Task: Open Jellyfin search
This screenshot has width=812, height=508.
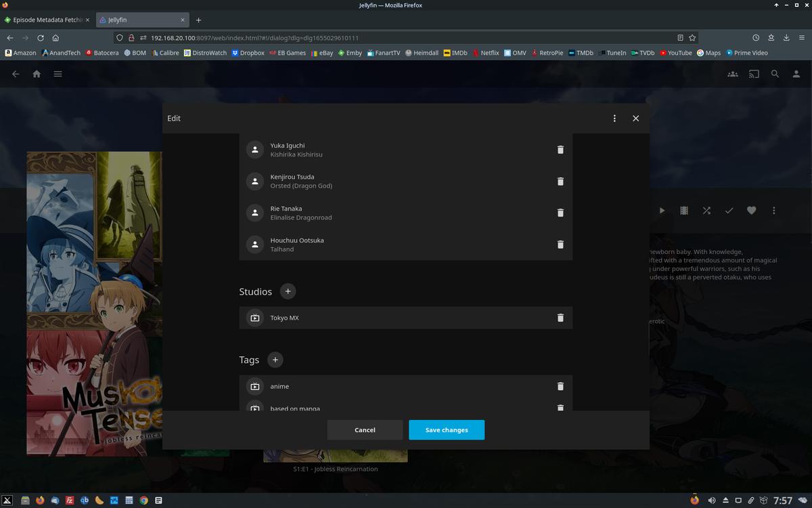Action: coord(775,74)
